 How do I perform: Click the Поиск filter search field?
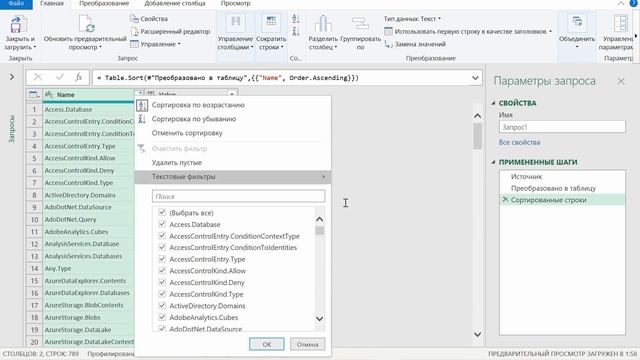point(238,196)
